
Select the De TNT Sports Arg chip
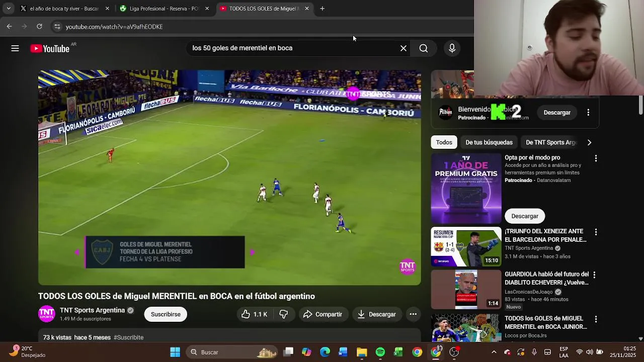[x=550, y=142]
